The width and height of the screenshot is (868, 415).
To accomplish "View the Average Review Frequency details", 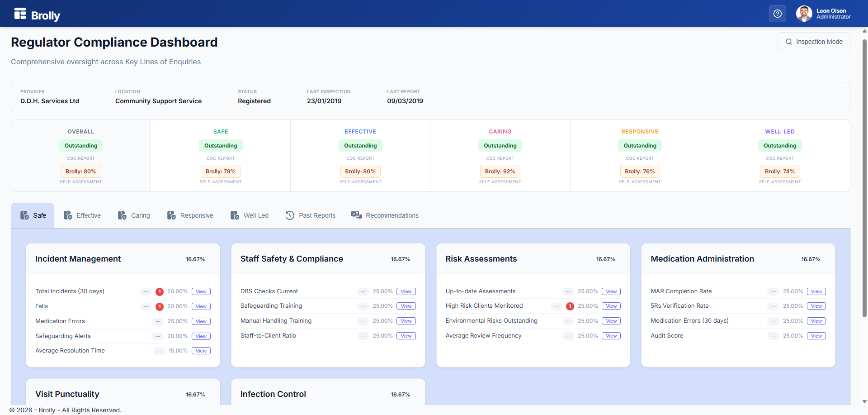I will point(611,336).
